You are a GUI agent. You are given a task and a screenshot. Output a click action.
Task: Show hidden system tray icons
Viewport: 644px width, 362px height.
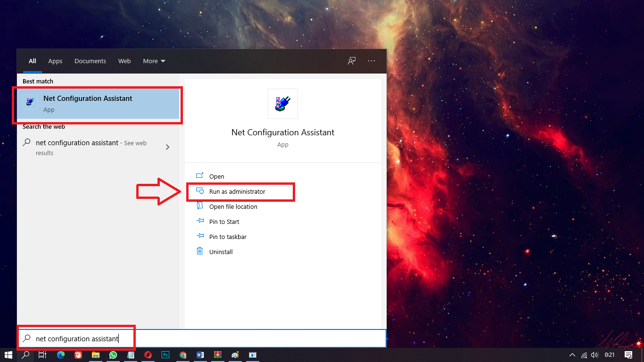572,355
